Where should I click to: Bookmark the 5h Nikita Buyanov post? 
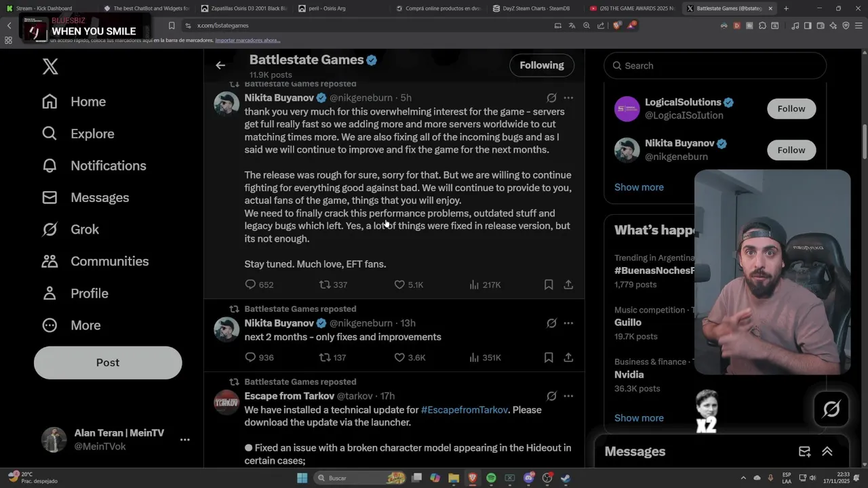(549, 285)
